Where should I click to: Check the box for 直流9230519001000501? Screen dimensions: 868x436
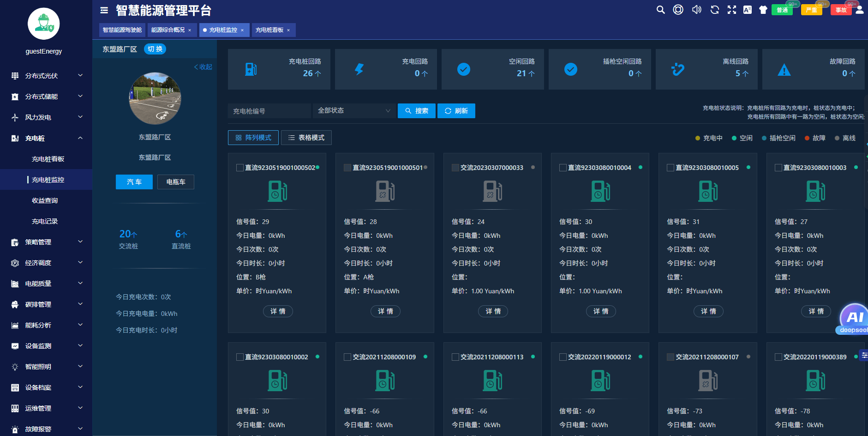click(347, 168)
